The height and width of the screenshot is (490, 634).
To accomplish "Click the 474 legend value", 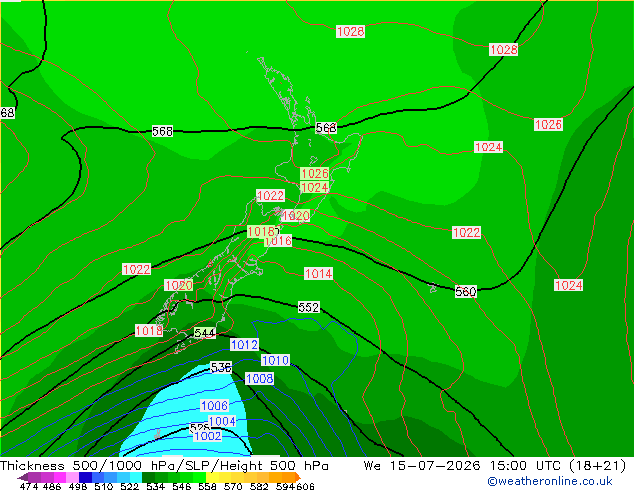I will click(29, 486).
